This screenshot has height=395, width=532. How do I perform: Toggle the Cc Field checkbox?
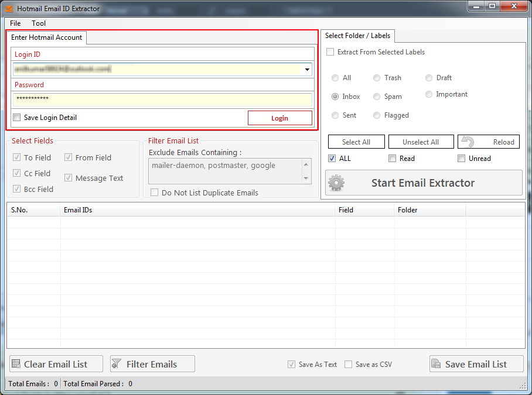(16, 173)
